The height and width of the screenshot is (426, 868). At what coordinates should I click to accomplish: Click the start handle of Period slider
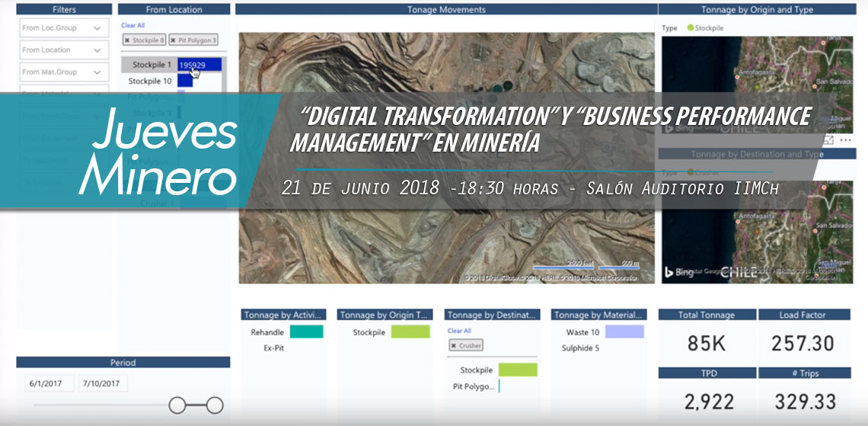point(177,405)
